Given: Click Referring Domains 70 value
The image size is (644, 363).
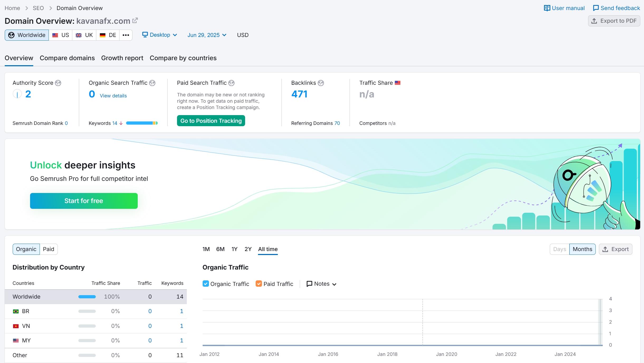Looking at the screenshot, I should pos(337,123).
